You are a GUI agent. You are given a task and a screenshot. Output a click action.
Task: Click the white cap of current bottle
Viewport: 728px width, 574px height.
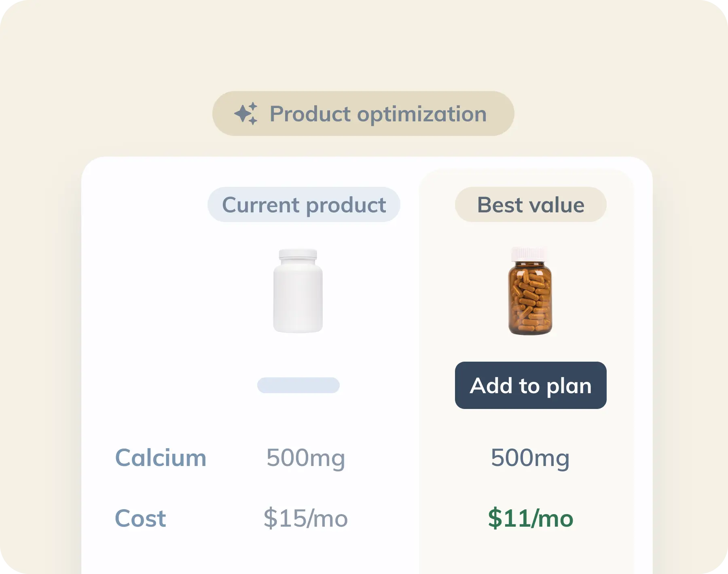[x=298, y=255]
